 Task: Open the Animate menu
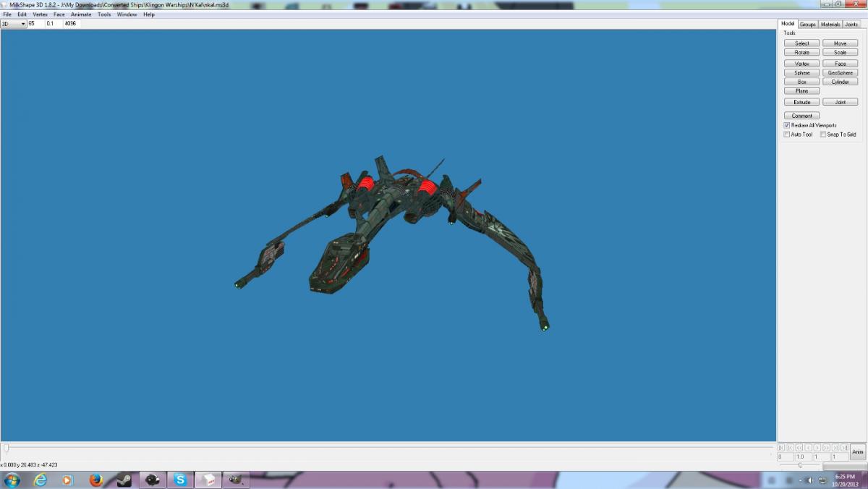click(x=81, y=14)
